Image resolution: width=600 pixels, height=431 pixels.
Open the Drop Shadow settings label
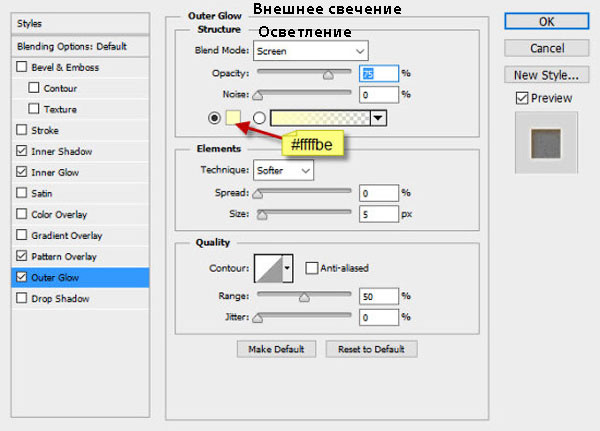[x=60, y=299]
